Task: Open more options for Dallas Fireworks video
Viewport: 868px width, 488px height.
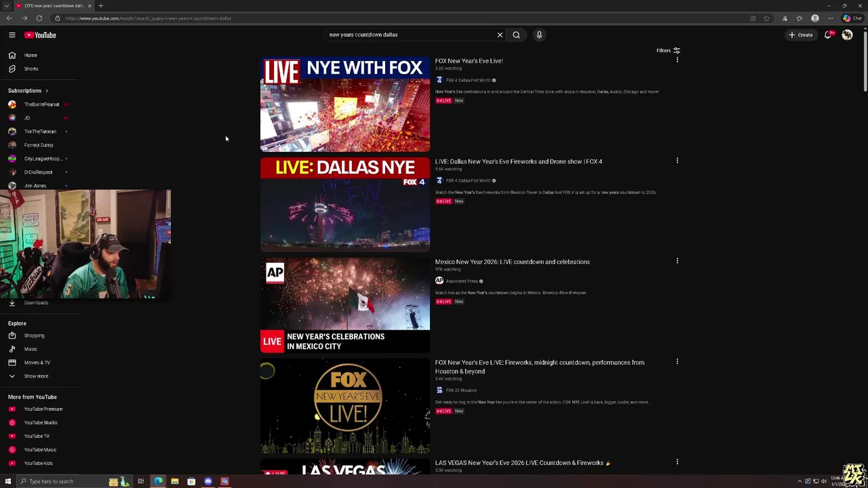Action: coord(677,161)
